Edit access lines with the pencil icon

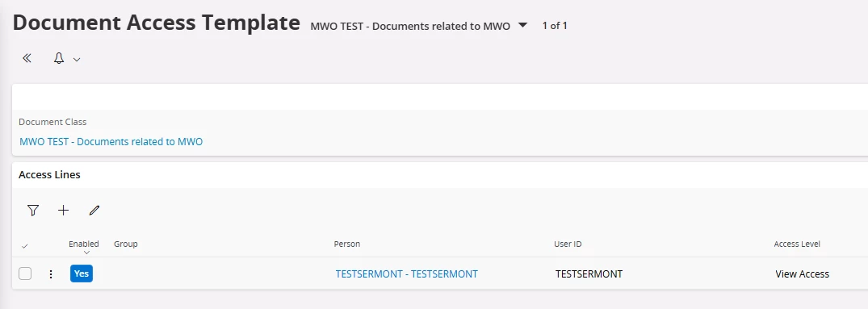94,210
